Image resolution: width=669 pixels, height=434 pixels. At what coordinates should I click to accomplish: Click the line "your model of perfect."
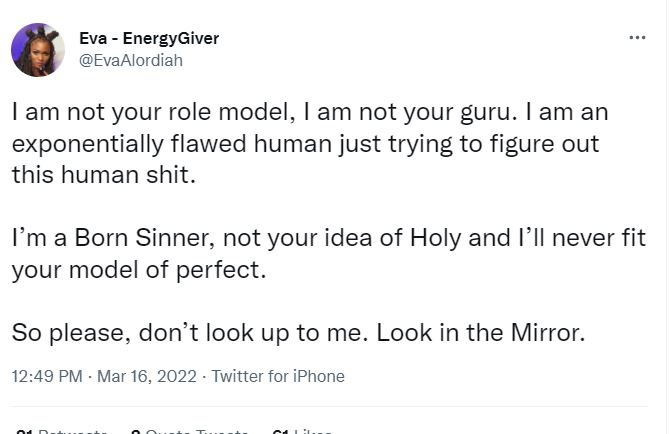click(x=140, y=270)
